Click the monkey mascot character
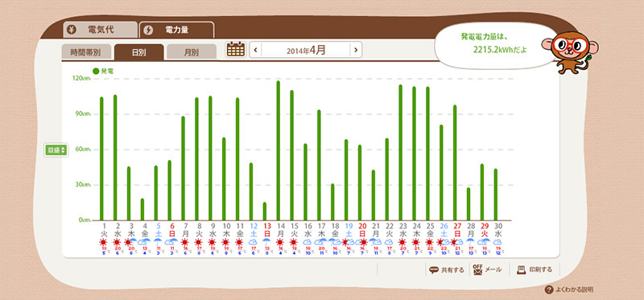644x300 pixels. [570, 51]
